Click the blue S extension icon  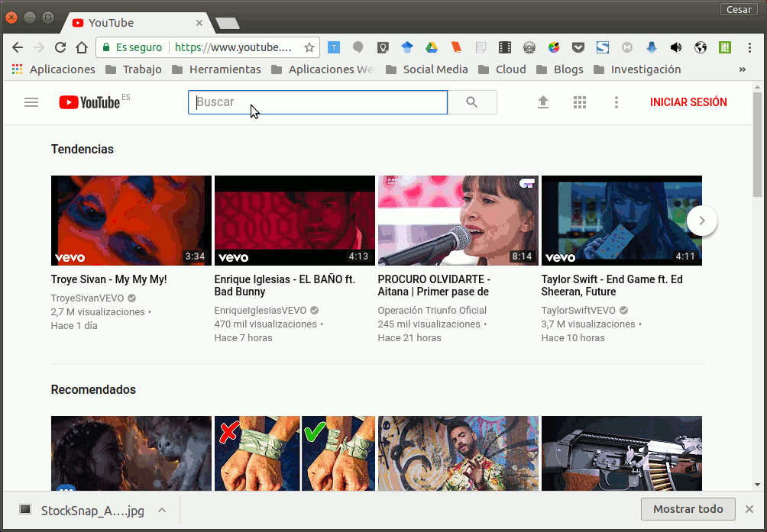click(603, 47)
